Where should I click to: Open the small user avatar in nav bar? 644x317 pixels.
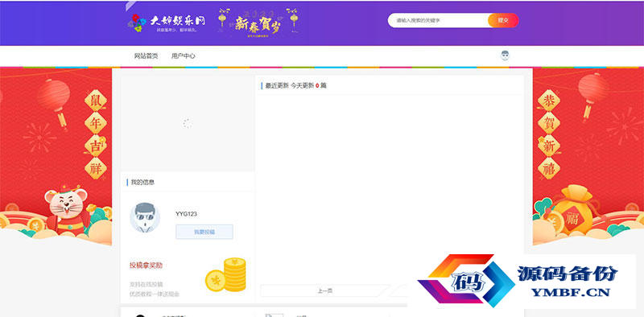[x=506, y=56]
